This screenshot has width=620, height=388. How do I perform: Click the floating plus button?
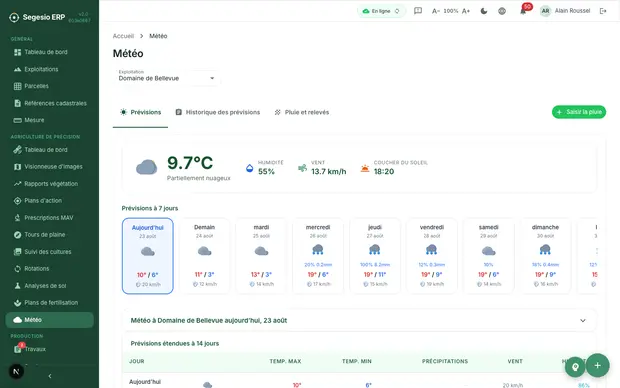pos(597,365)
